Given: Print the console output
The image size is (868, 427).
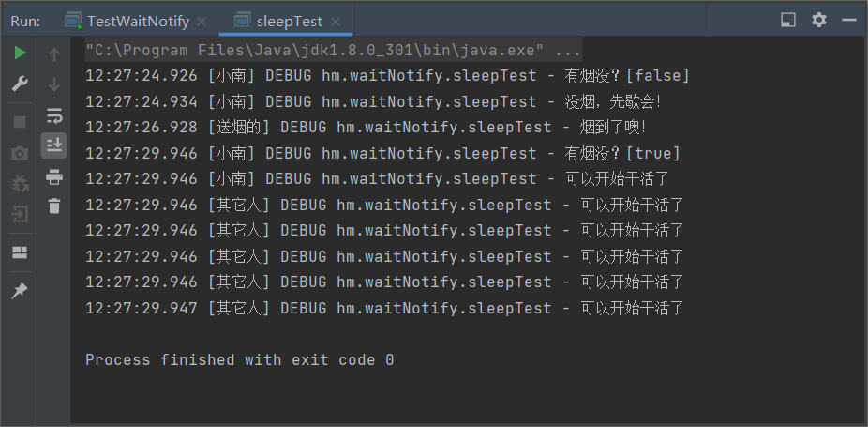Looking at the screenshot, I should (54, 176).
